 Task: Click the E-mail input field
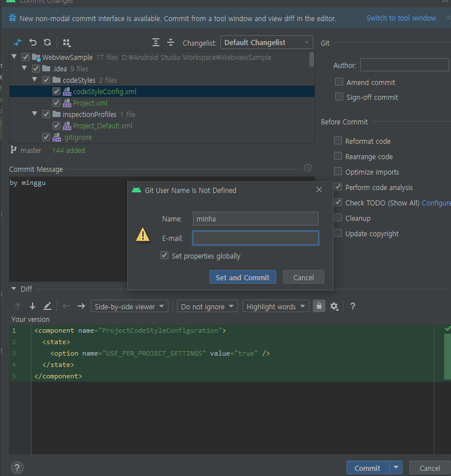pyautogui.click(x=255, y=238)
